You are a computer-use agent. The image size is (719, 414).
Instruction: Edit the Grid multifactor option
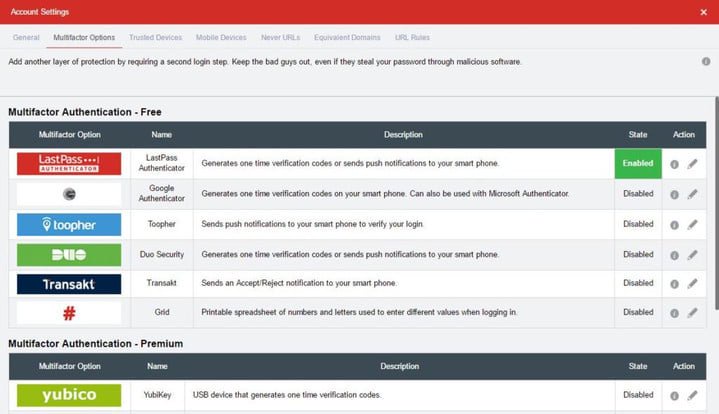click(692, 313)
